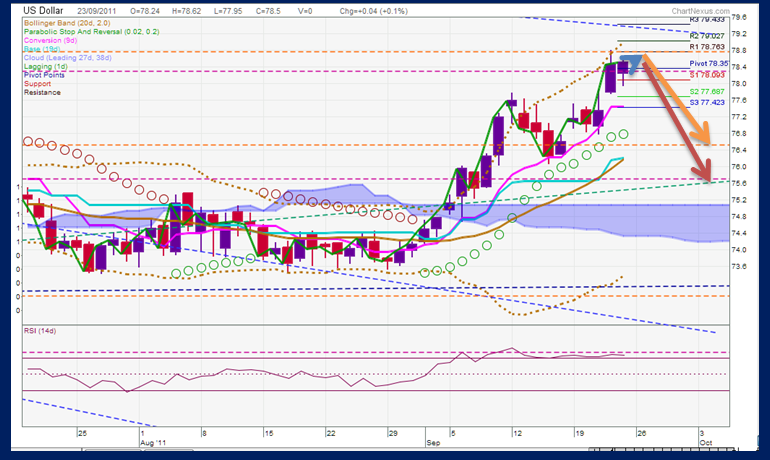Image resolution: width=770 pixels, height=460 pixels.
Task: Click the V=0 volume value
Action: coord(305,11)
